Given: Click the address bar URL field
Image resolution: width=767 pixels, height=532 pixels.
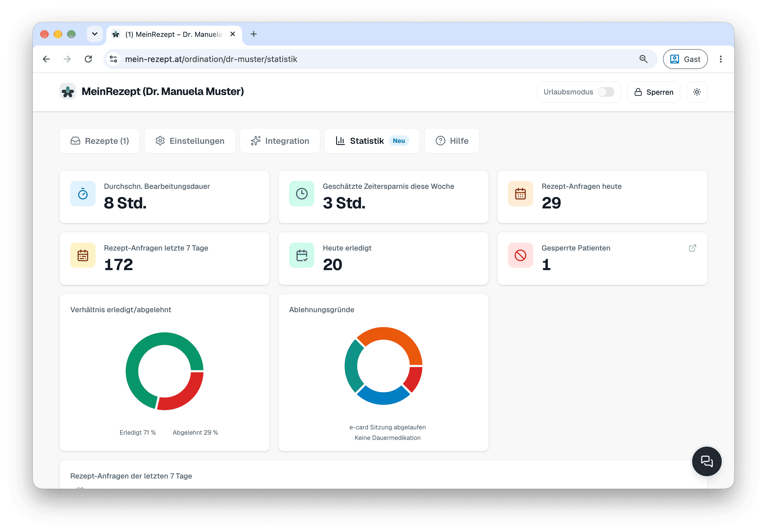Looking at the screenshot, I should pos(380,59).
